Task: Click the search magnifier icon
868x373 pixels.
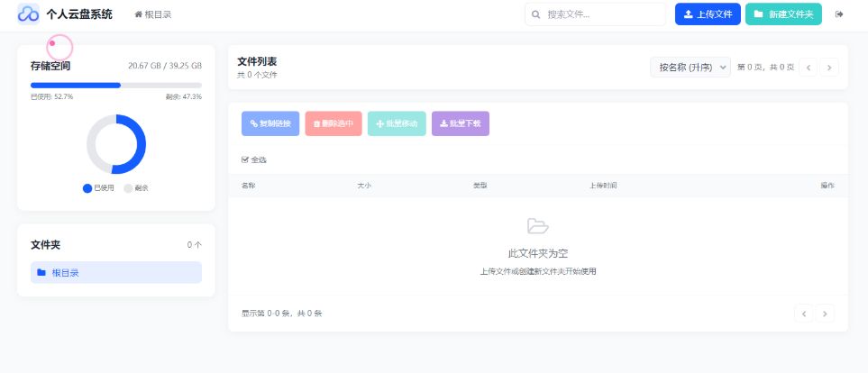Action: 535,14
